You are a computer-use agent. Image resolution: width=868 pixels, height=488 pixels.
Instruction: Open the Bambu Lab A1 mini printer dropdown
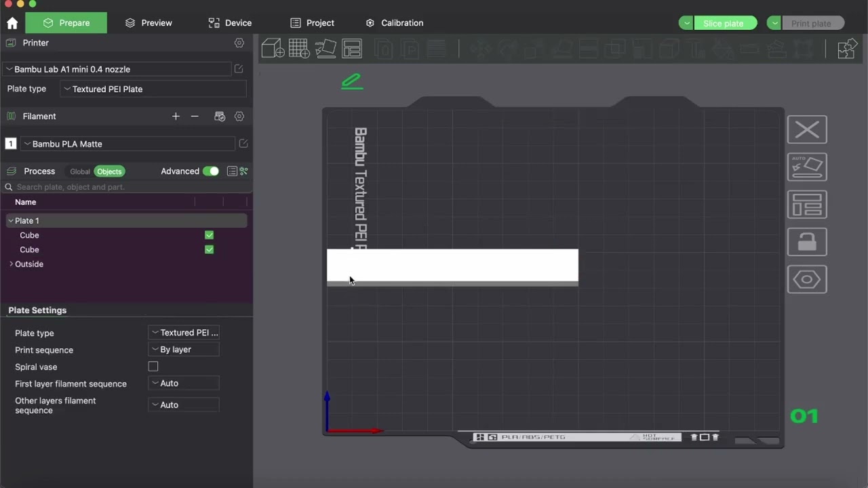[x=117, y=69]
